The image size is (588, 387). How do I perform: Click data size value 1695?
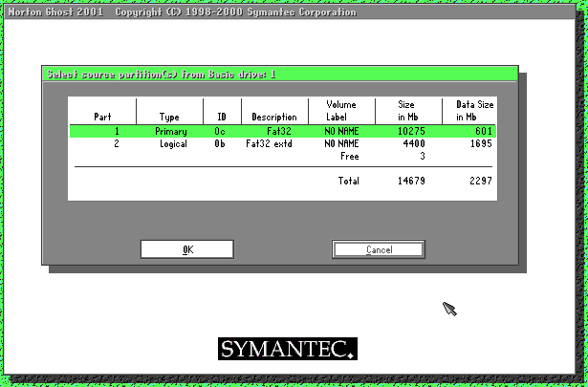point(481,144)
